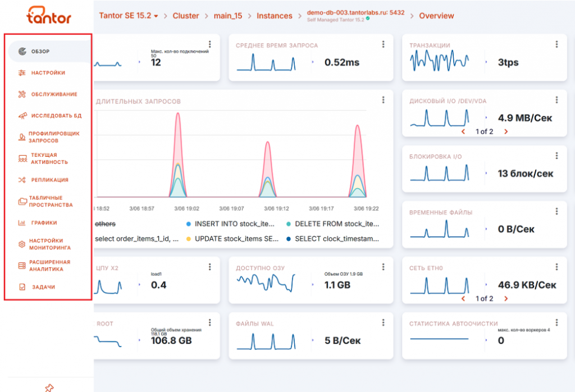Screen dimensions: 575x392
Task: Open the Среднее время запроса card menu
Action: (x=383, y=44)
